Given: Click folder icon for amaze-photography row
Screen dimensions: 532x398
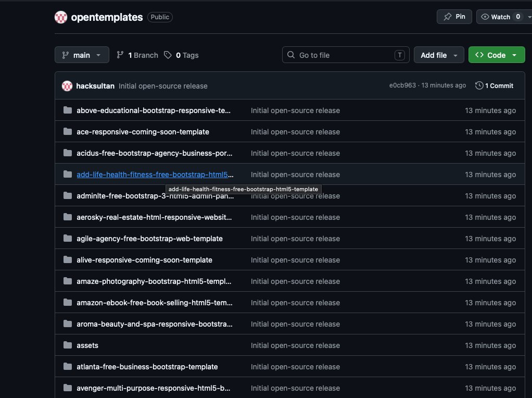Looking at the screenshot, I should tap(68, 281).
